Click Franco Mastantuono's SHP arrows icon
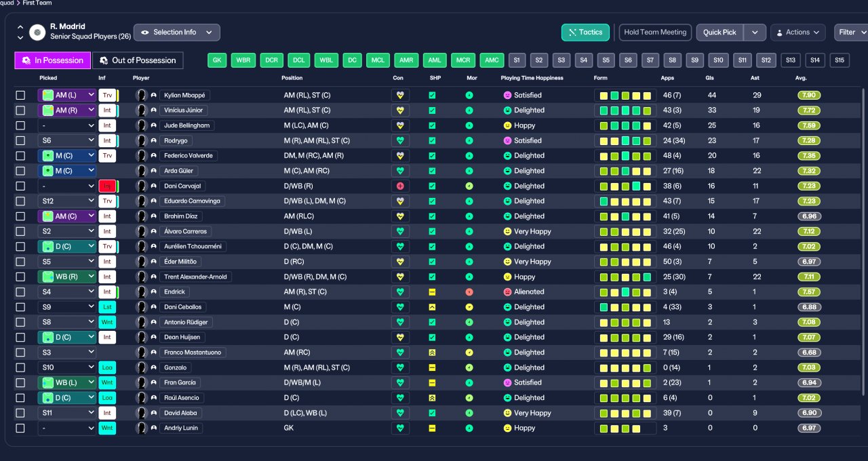The image size is (868, 461). [432, 353]
